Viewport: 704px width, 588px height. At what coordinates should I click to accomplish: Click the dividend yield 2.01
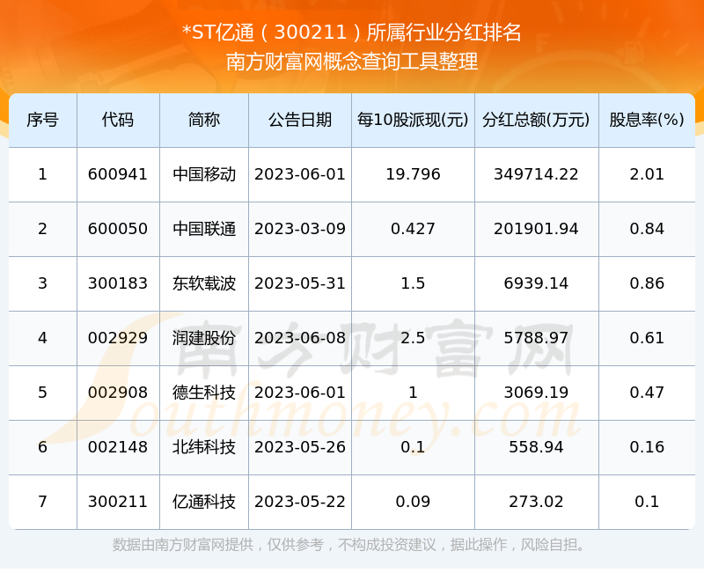coord(647,174)
